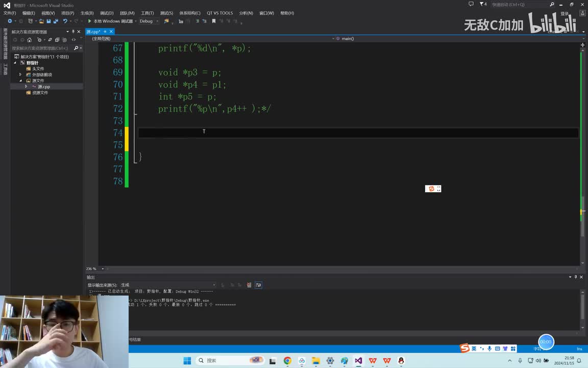Open the QT VS TOOLS menu
Screen dimensions: 588x368
click(x=220, y=13)
